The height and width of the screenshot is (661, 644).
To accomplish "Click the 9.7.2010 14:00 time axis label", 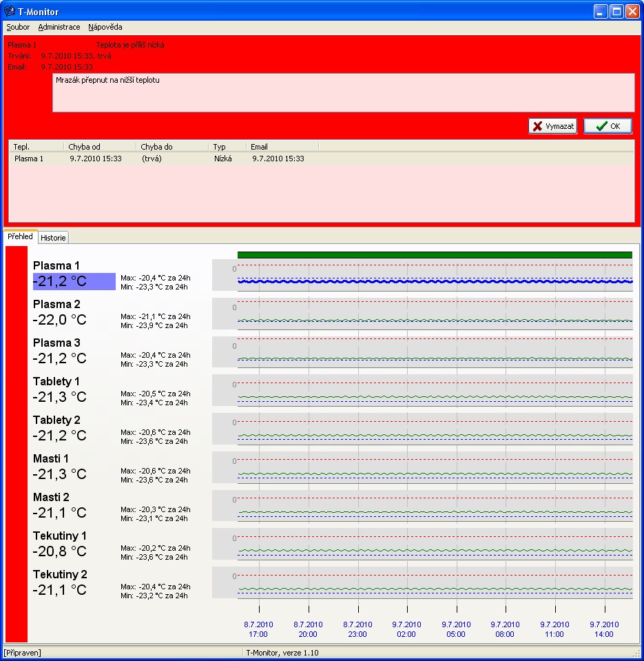I will [x=604, y=629].
